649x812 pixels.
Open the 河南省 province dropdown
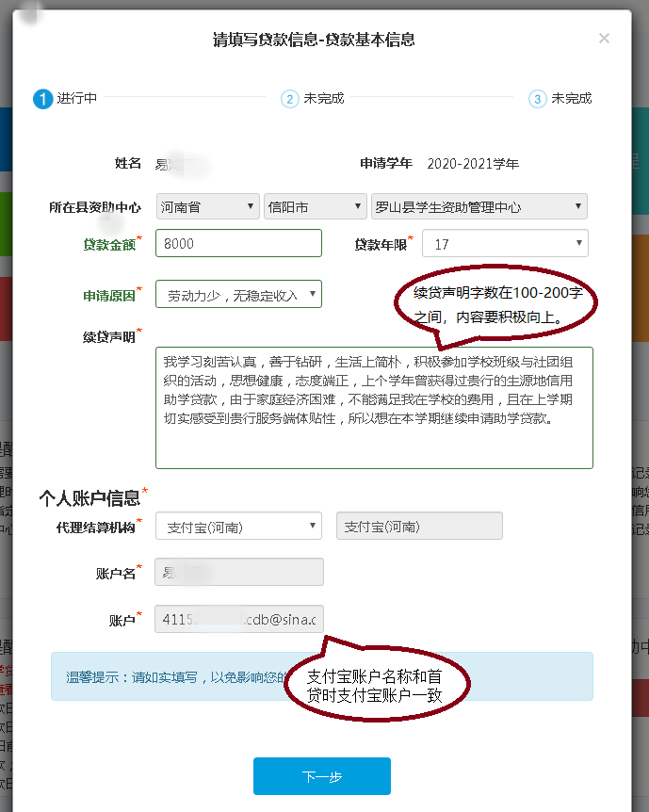207,206
